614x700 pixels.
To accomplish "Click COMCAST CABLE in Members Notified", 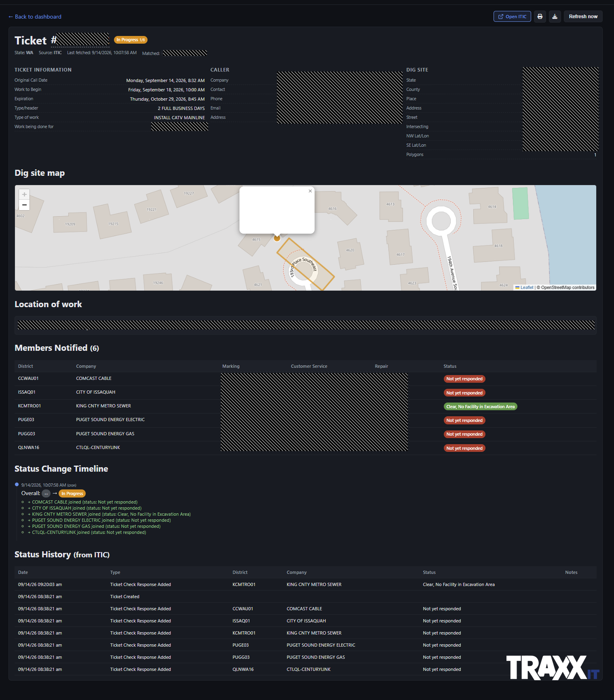I will pyautogui.click(x=94, y=378).
